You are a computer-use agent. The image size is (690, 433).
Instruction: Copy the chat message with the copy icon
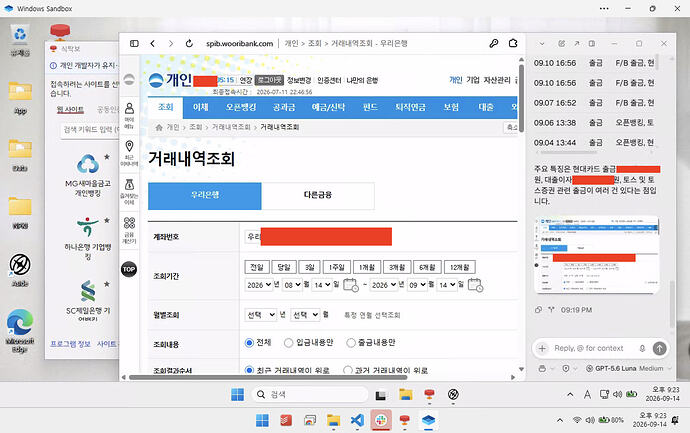pyautogui.click(x=539, y=310)
